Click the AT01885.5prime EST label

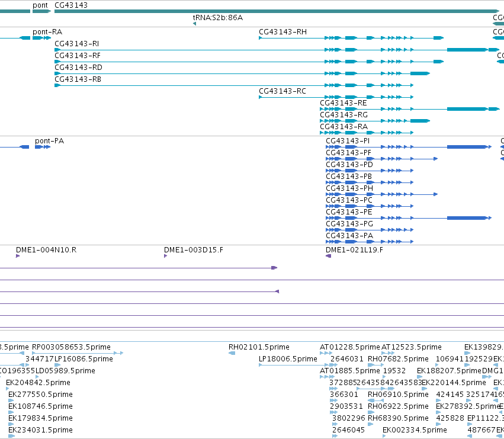pyautogui.click(x=349, y=371)
